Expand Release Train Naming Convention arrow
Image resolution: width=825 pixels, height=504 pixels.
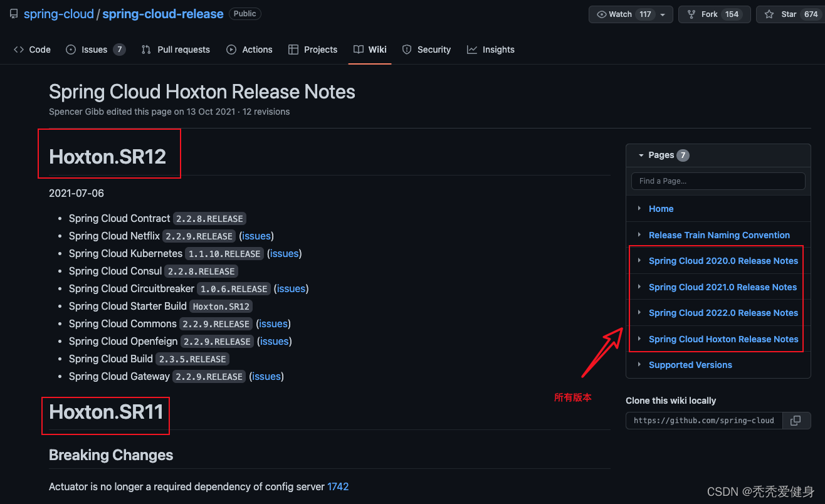pyautogui.click(x=639, y=235)
